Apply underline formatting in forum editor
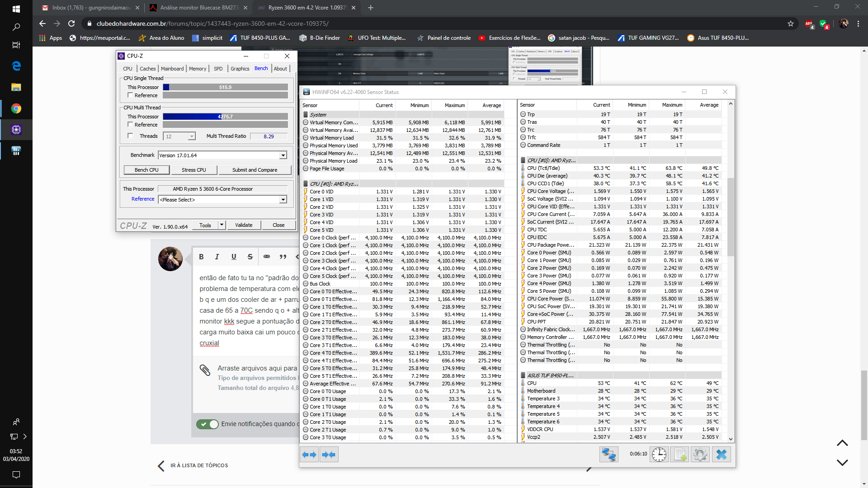Viewport: 868px width, 488px height. [234, 257]
